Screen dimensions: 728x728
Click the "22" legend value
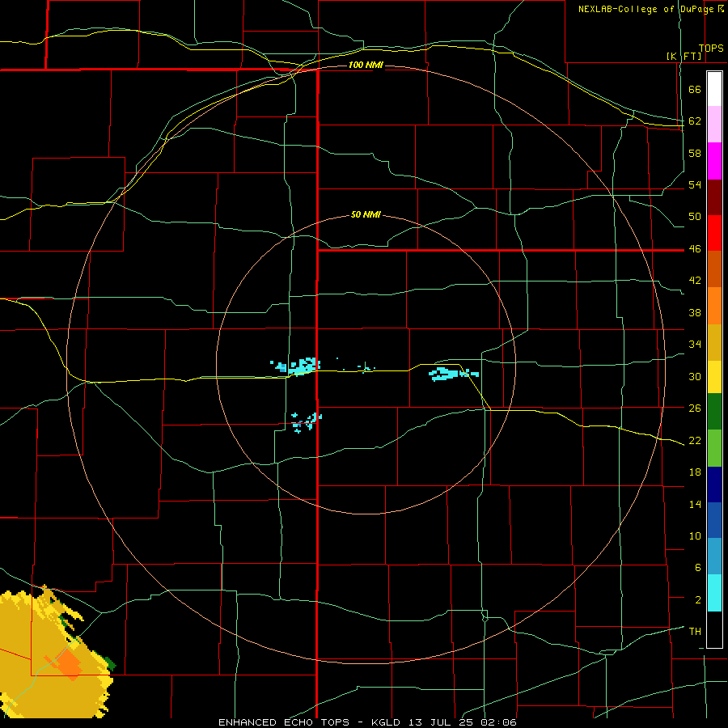(695, 440)
